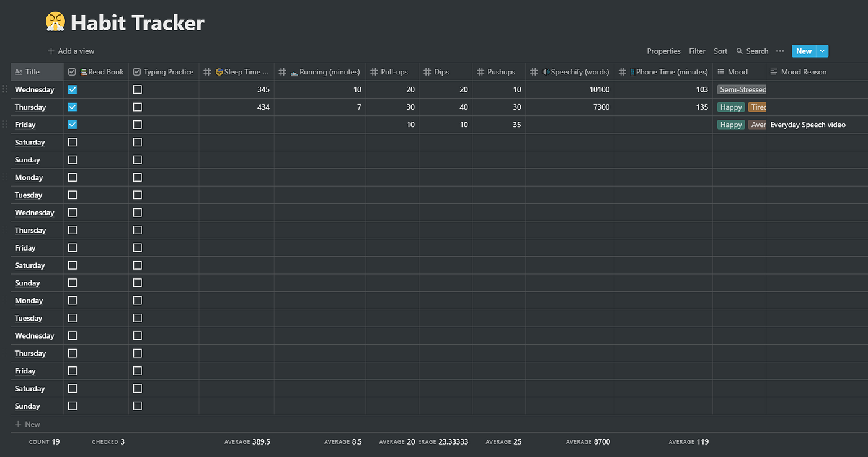This screenshot has width=868, height=457.
Task: Check Read Book for the first Tuesday row
Action: click(x=73, y=195)
